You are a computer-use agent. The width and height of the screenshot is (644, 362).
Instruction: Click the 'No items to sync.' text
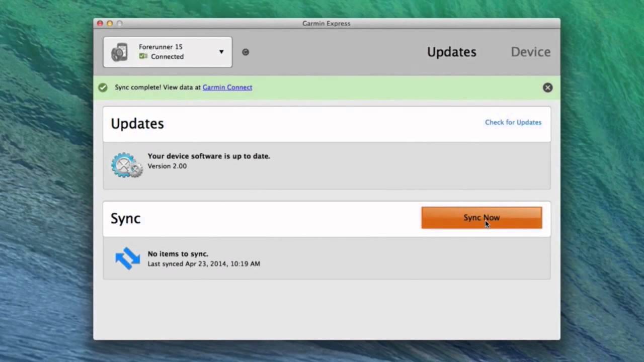[x=178, y=254]
